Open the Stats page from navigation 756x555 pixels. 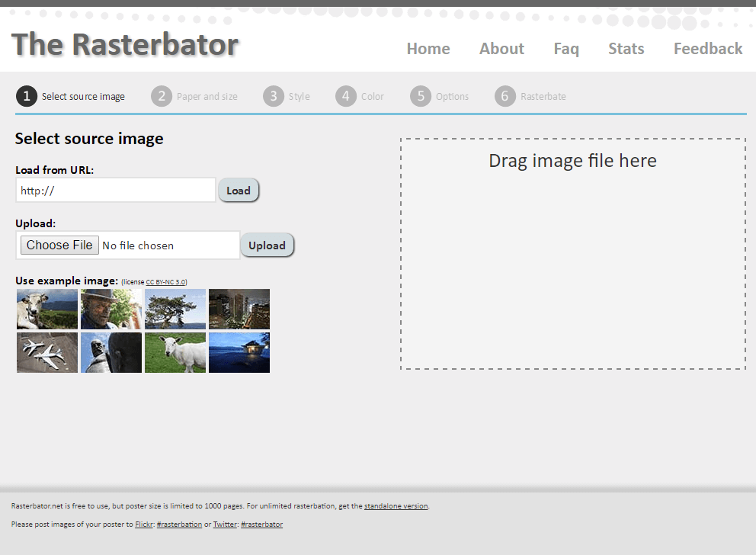click(626, 49)
